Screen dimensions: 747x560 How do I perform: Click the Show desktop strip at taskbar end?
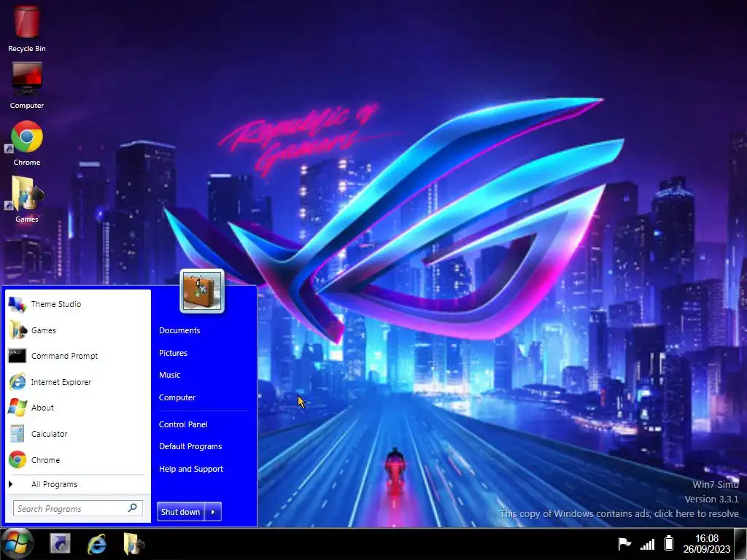tap(740, 544)
